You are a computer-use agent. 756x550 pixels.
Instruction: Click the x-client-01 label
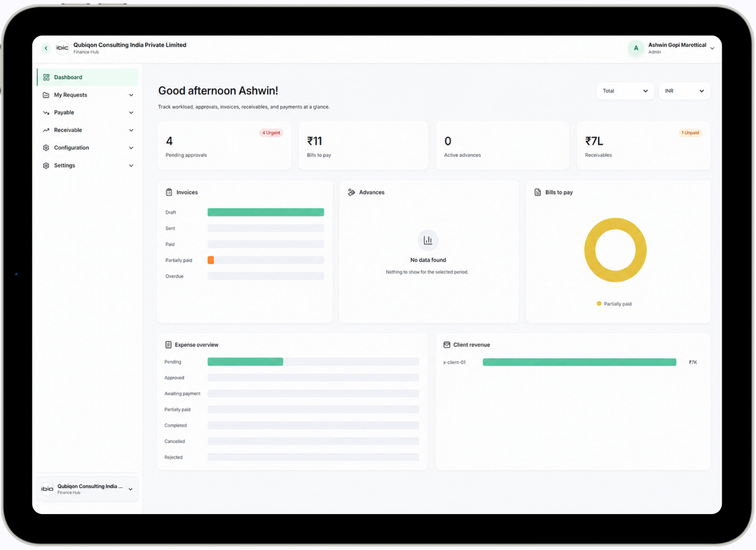pos(455,362)
